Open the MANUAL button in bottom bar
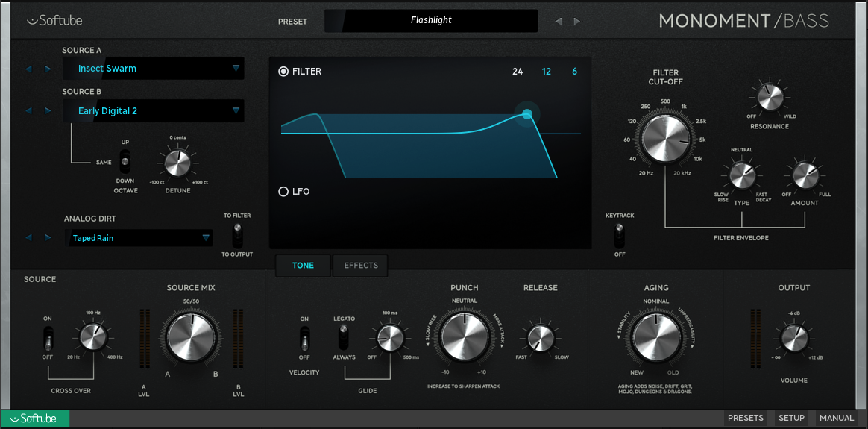868x429 pixels. click(836, 419)
